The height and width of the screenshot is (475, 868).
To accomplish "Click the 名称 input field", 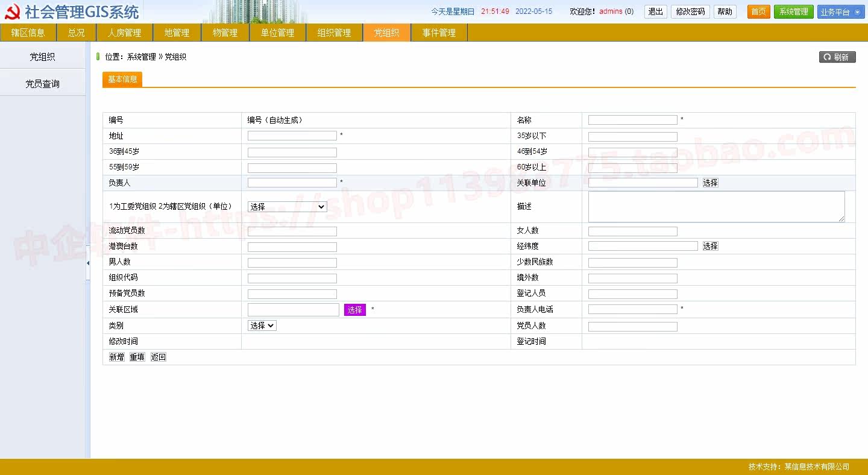I will pyautogui.click(x=633, y=120).
